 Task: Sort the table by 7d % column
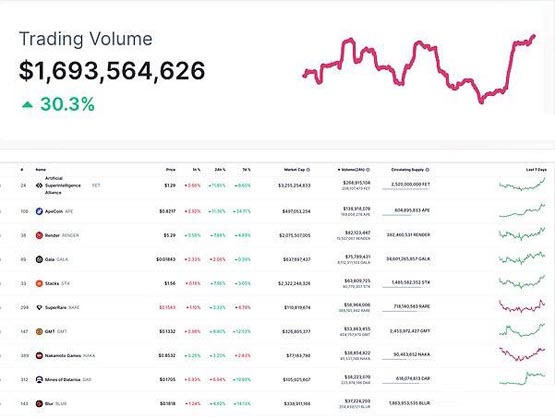click(246, 170)
